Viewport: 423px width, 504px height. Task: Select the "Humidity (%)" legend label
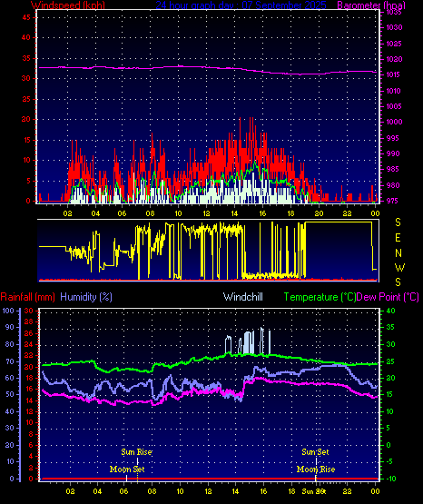(86, 297)
